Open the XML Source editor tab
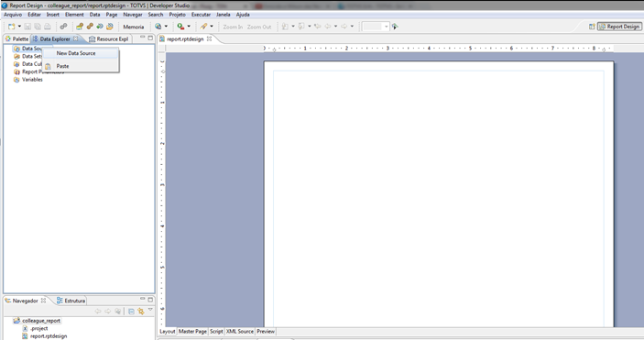 click(240, 332)
